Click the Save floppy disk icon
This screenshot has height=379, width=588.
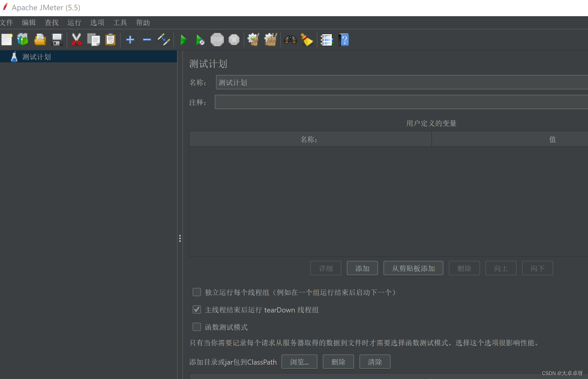pos(57,40)
